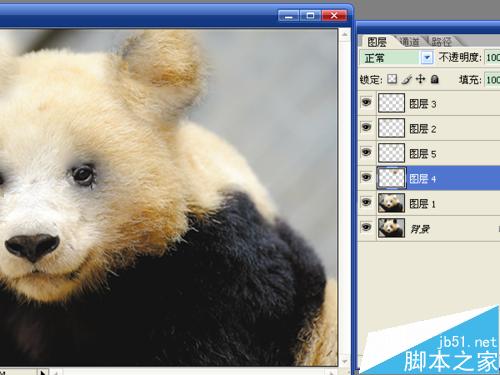Select the 图层 2 thumbnail
The width and height of the screenshot is (500, 375).
[x=391, y=128]
